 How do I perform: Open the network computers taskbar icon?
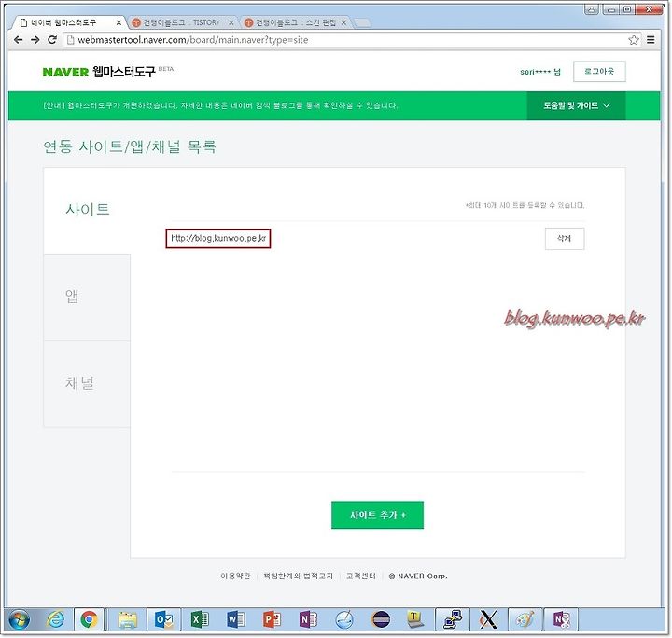[453, 619]
